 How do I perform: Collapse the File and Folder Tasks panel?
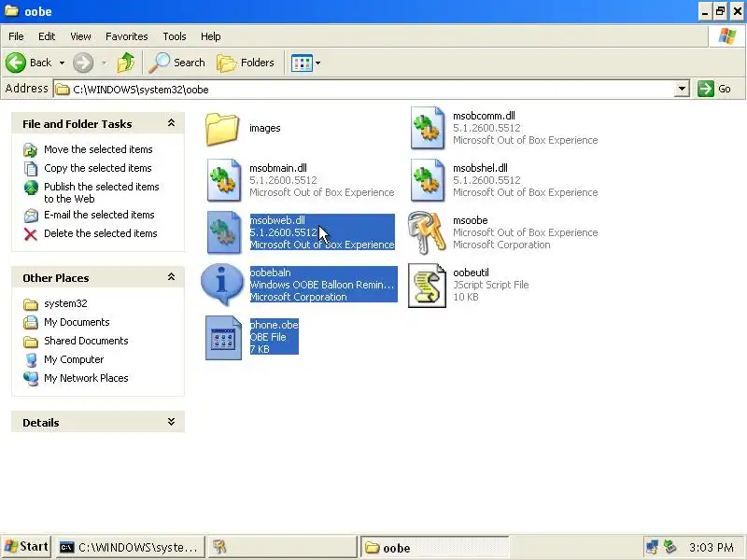(171, 123)
